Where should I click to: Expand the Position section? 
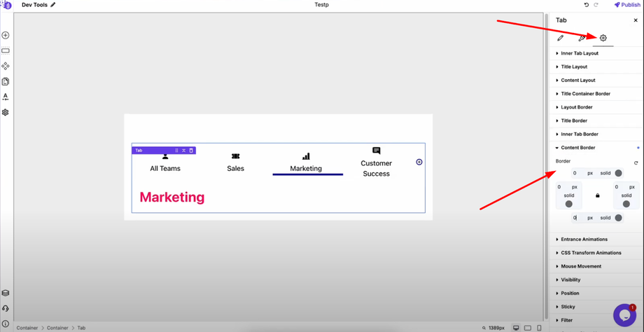click(x=597, y=293)
